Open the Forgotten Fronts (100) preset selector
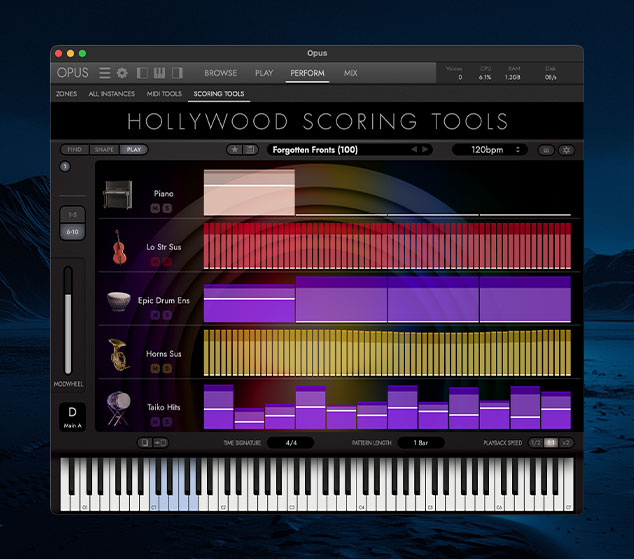This screenshot has width=634, height=559. coord(350,150)
